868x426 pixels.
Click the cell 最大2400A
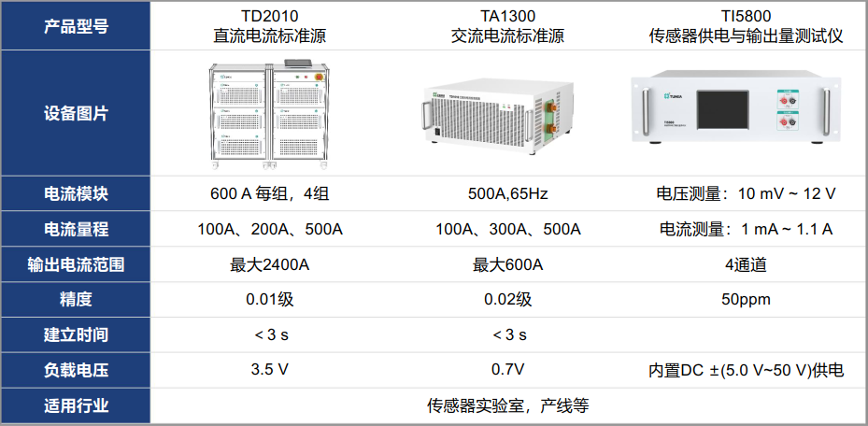[270, 264]
